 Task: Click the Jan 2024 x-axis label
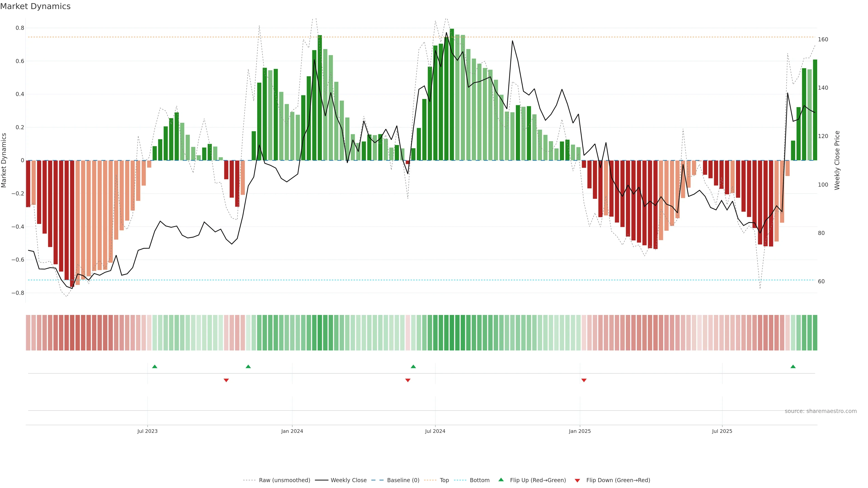292,431
